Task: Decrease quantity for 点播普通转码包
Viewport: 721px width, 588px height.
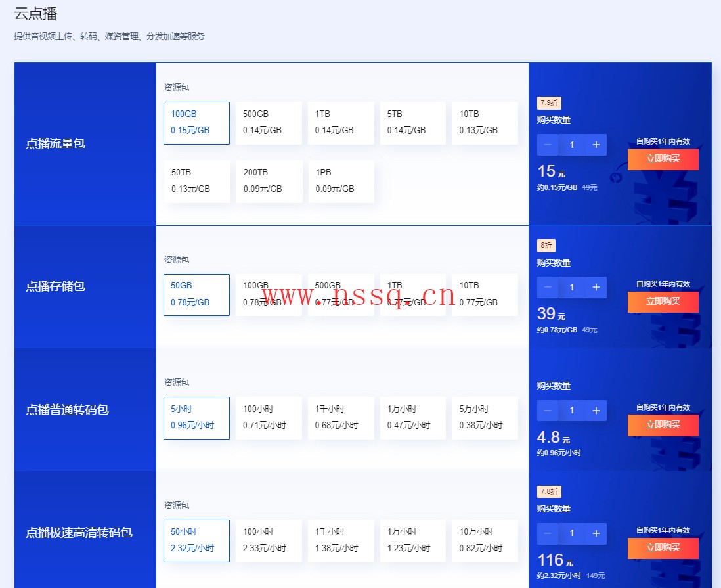Action: tap(548, 411)
